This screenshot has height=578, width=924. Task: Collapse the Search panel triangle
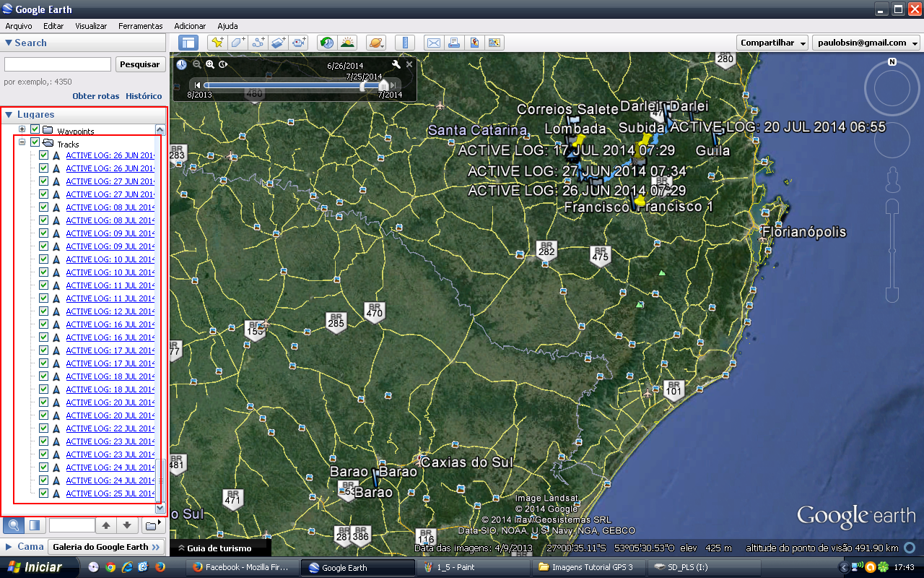pos(8,43)
